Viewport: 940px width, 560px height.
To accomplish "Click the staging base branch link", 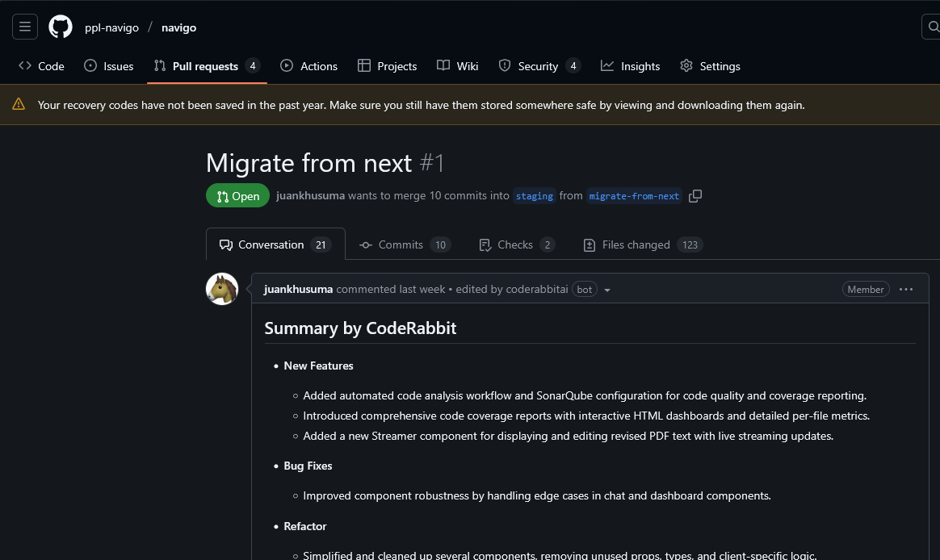I will 534,196.
